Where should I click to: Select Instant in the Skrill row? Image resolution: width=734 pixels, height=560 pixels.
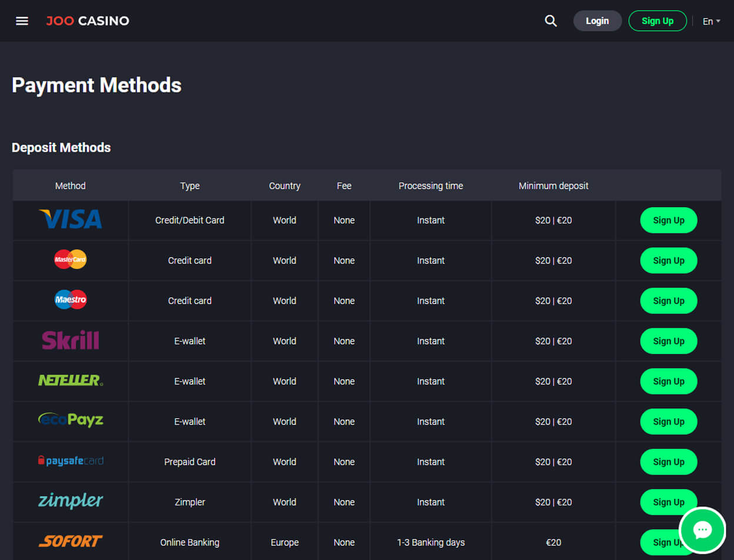[431, 341]
